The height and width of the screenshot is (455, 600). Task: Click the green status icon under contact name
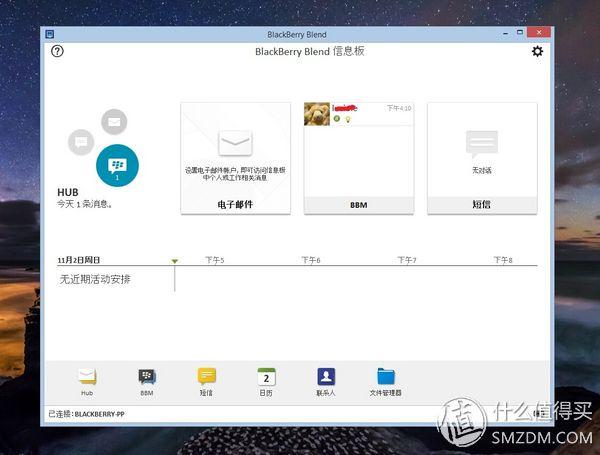coord(337,119)
